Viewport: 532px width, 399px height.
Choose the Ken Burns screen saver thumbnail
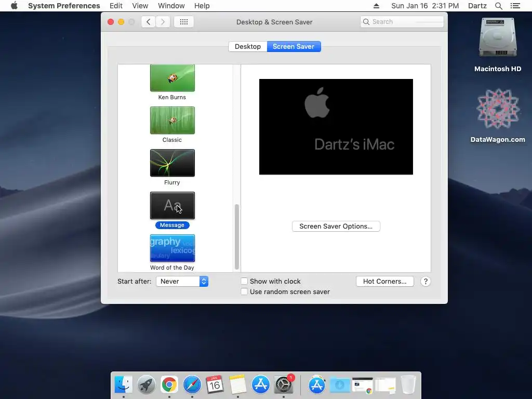point(172,78)
